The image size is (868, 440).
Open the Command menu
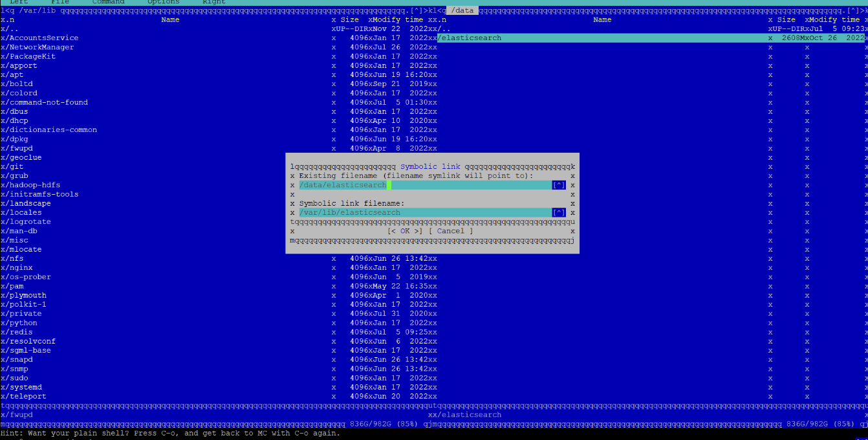108,3
